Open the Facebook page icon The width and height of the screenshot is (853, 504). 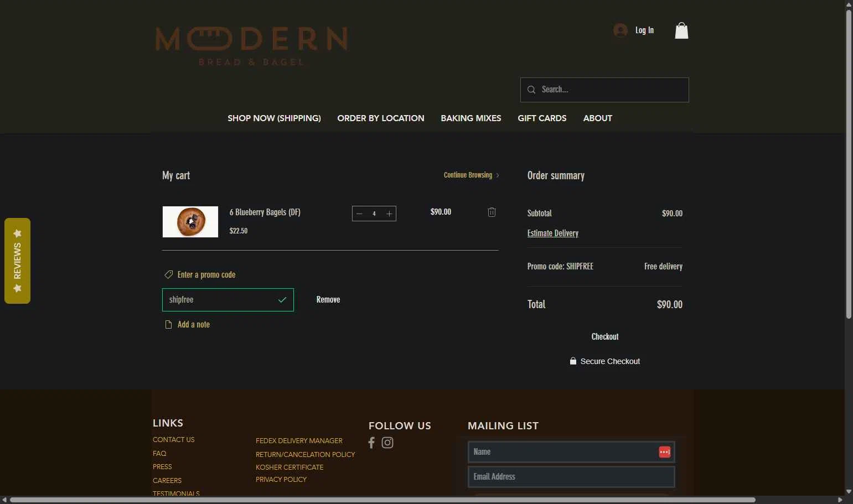point(371,443)
